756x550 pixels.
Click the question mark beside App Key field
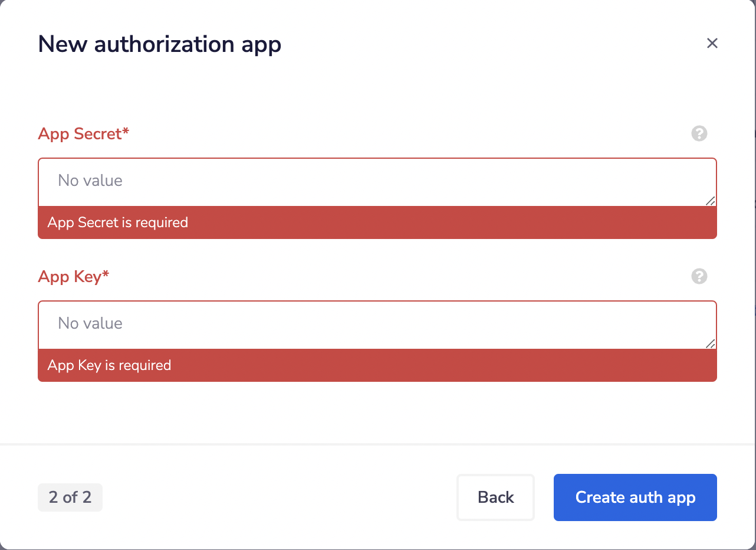(699, 276)
